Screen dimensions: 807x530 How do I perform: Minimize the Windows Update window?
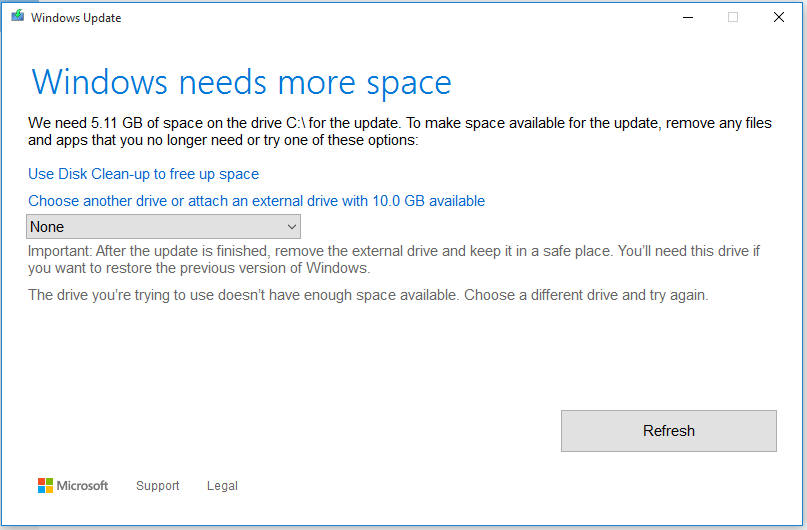pos(688,17)
